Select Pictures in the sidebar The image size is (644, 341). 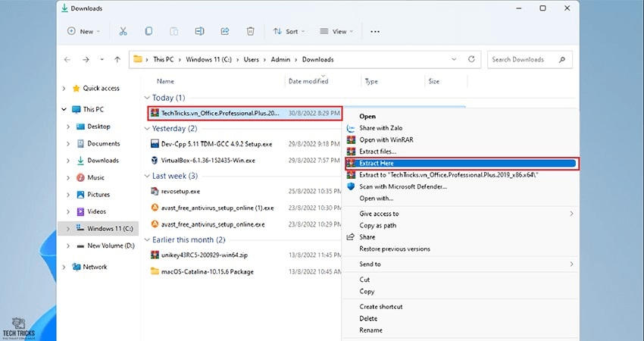click(x=98, y=194)
